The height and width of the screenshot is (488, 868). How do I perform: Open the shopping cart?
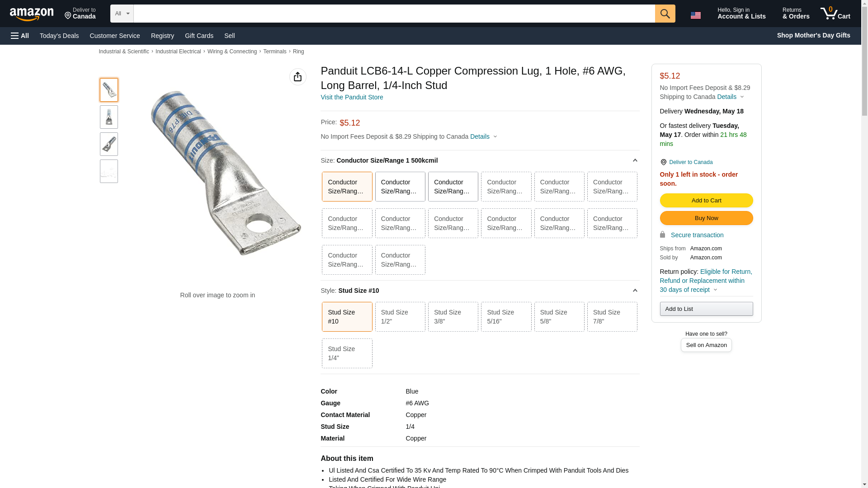tap(835, 14)
